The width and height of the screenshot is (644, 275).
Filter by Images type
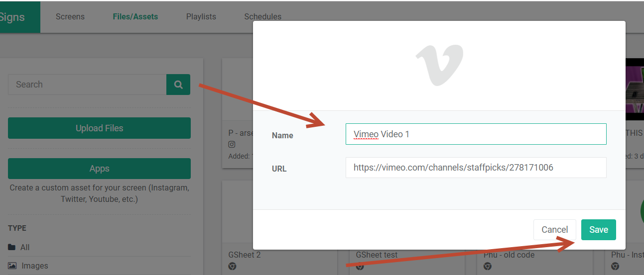pos(35,266)
